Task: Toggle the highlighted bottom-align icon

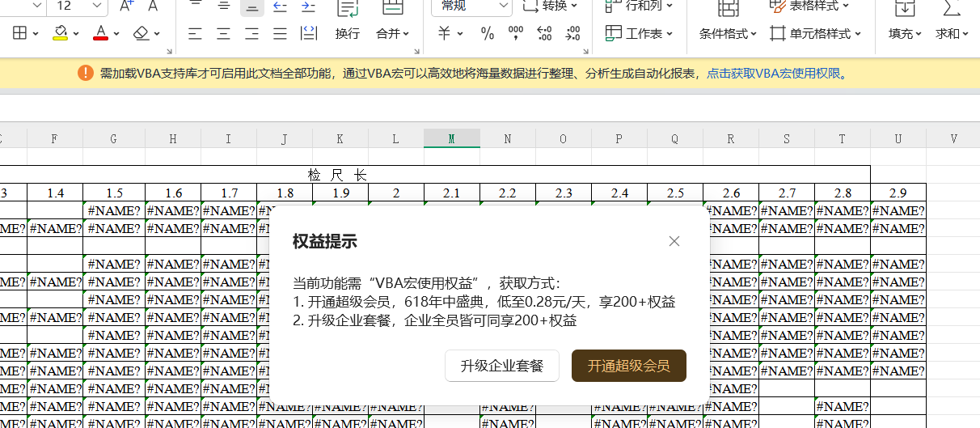Action: point(252,6)
